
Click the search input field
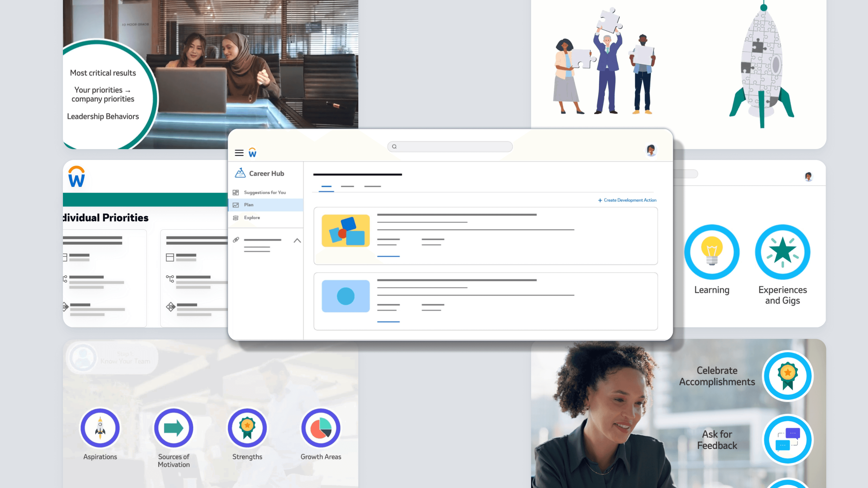[x=450, y=146]
